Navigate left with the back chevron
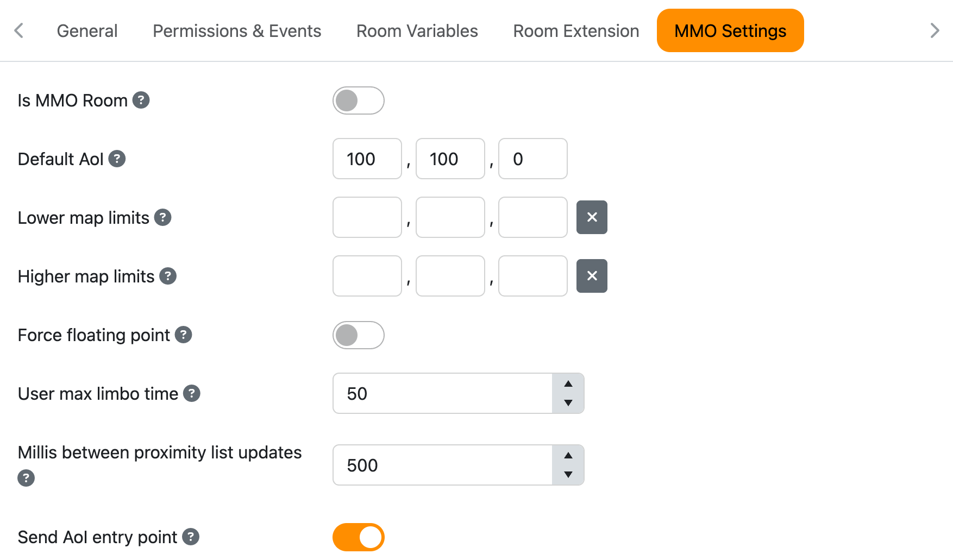The width and height of the screenshot is (953, 560). click(19, 30)
